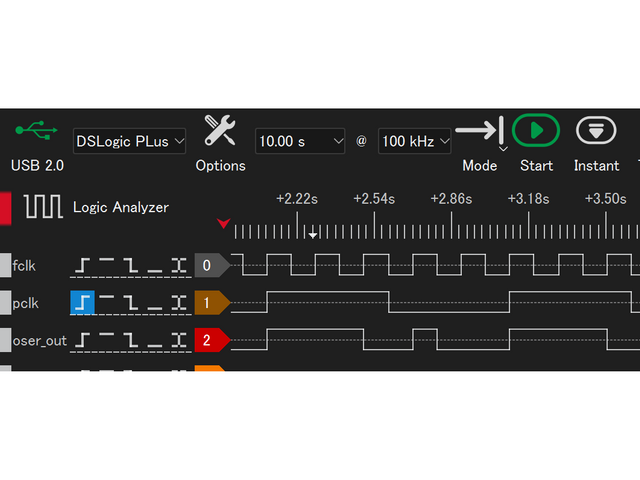This screenshot has height=480, width=640.
Task: Open the Options wrench and screwdriver icon
Action: (220, 131)
